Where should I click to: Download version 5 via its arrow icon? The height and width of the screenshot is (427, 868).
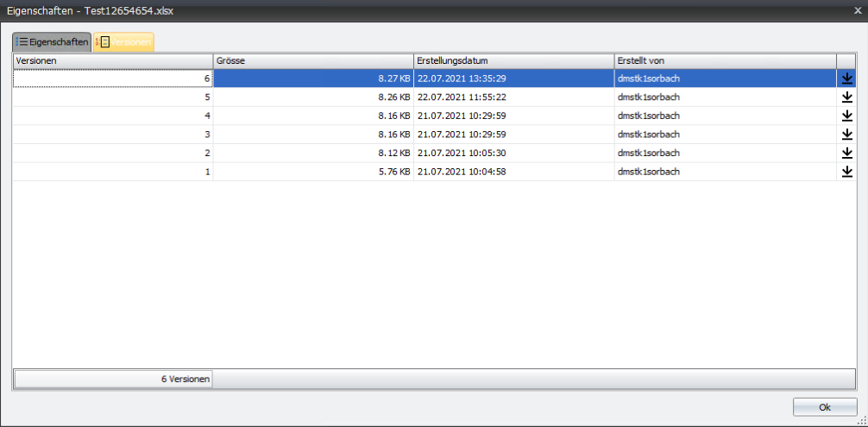[846, 97]
